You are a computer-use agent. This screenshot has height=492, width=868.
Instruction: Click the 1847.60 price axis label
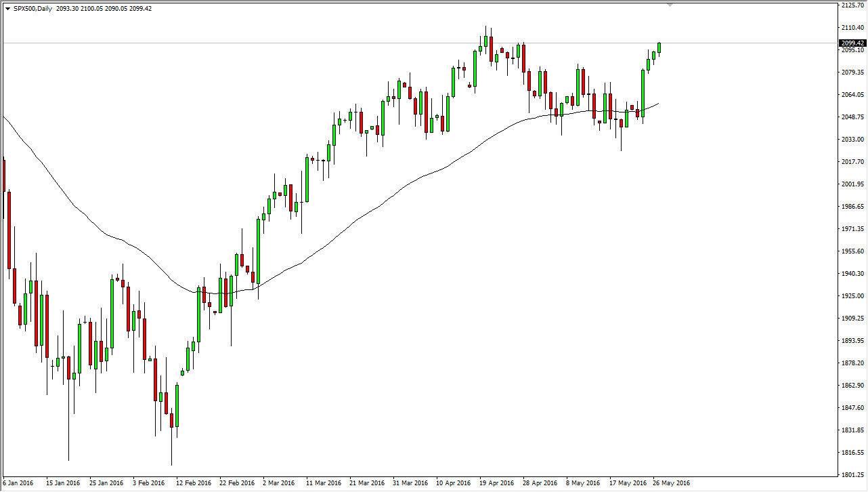pos(852,407)
